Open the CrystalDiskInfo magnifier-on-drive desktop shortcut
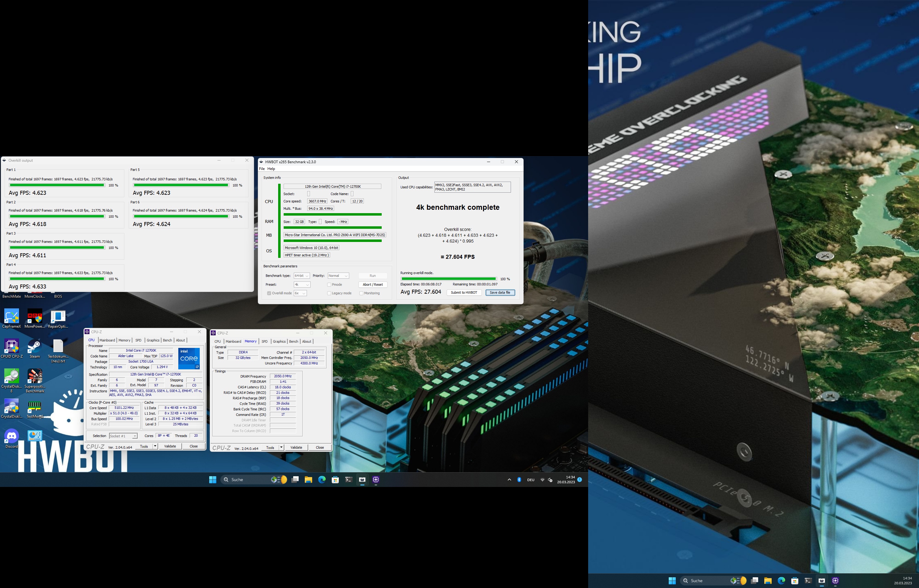 pos(11,408)
